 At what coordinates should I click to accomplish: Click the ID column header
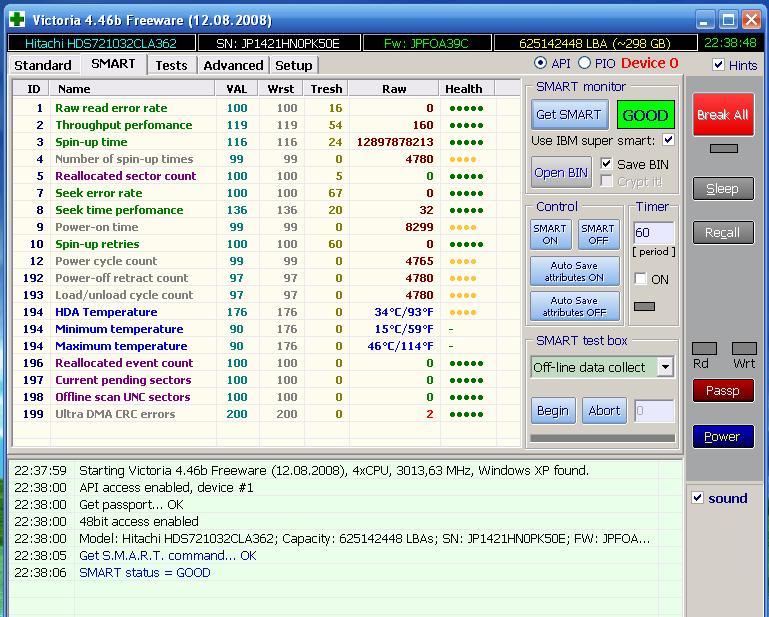tap(31, 89)
